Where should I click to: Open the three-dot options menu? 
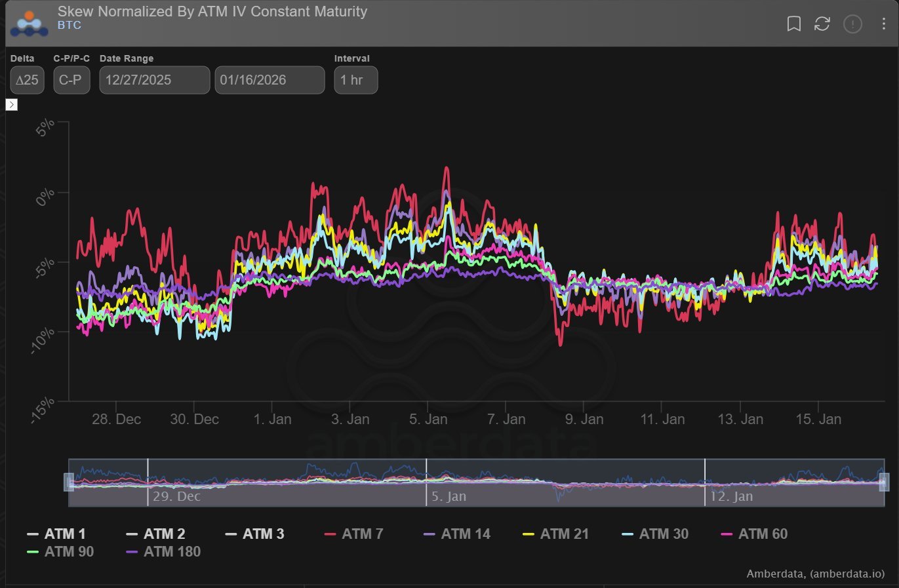(x=883, y=24)
